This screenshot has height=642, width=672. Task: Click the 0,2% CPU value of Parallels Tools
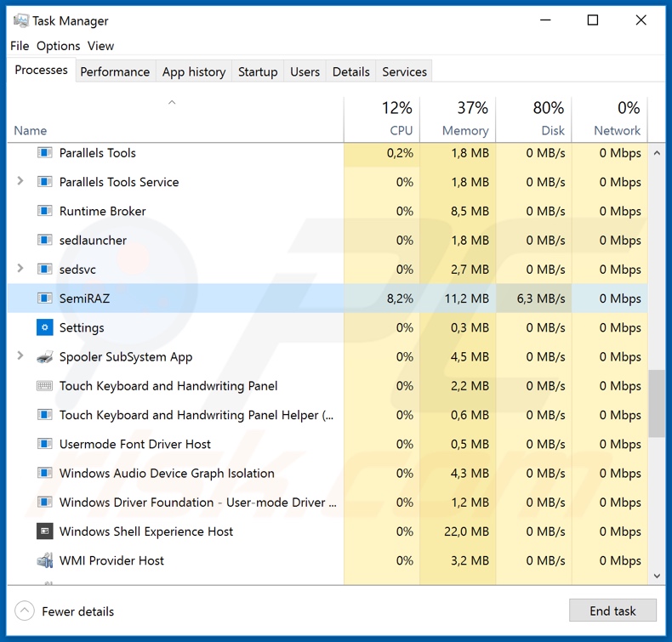pyautogui.click(x=400, y=153)
